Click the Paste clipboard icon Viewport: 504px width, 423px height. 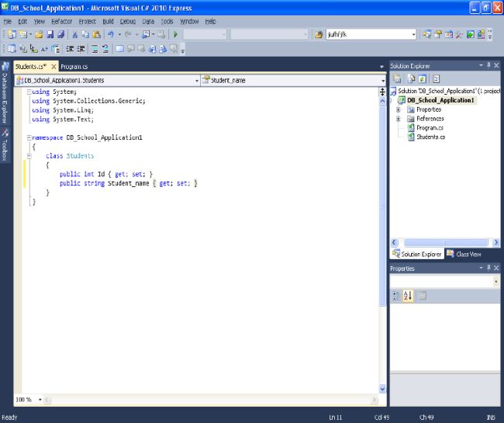click(96, 34)
